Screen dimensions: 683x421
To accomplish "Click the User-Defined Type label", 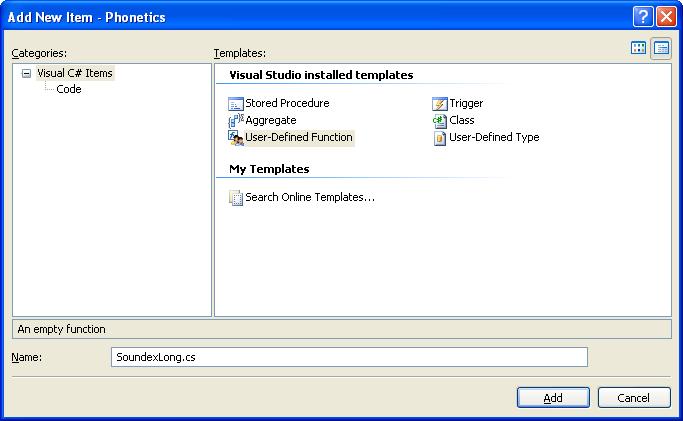I will (494, 137).
